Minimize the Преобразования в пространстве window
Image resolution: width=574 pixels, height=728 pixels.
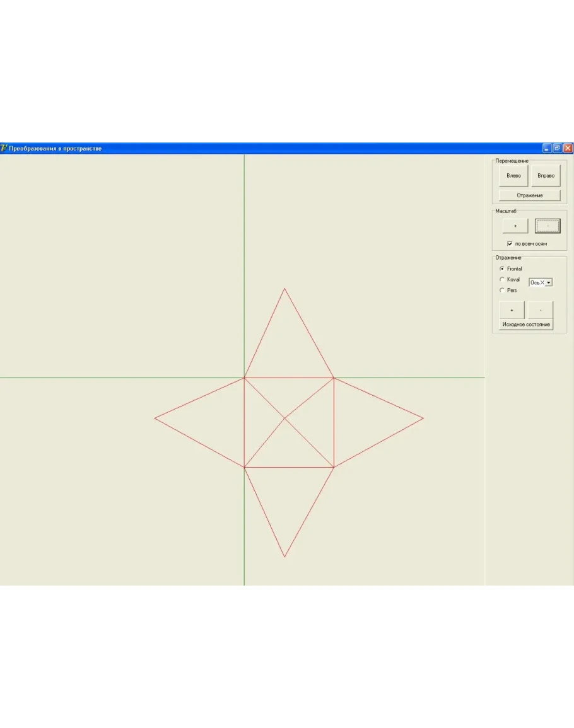tap(547, 148)
